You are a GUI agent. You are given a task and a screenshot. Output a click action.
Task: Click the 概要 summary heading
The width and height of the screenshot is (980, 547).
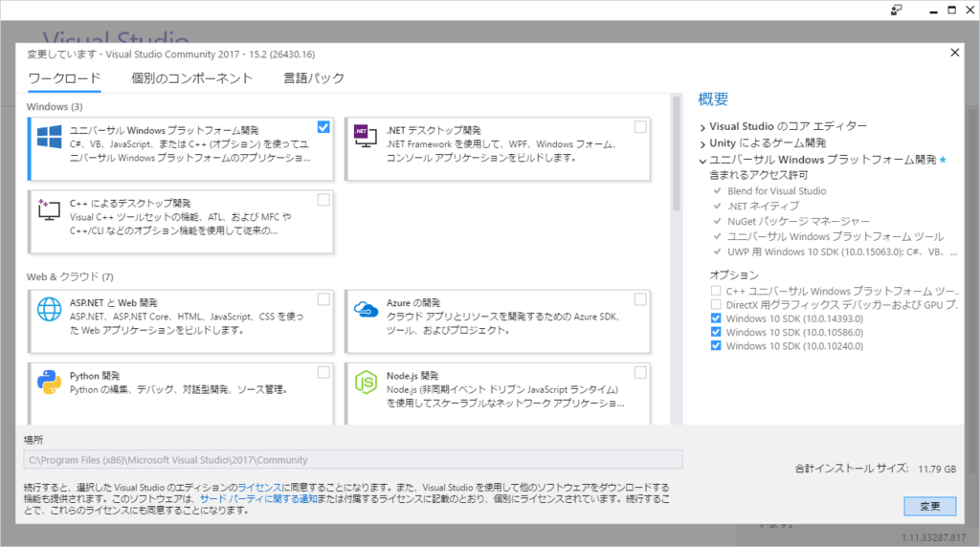point(713,99)
